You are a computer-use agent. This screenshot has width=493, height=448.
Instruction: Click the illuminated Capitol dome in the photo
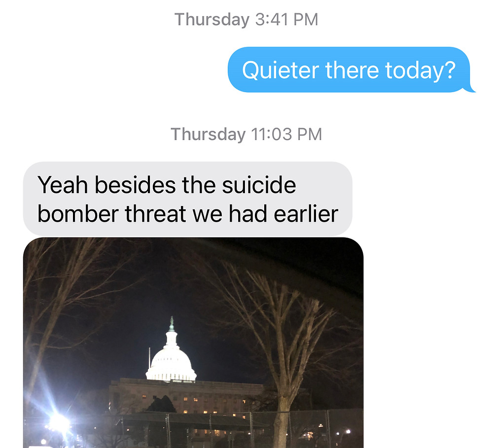(x=171, y=362)
